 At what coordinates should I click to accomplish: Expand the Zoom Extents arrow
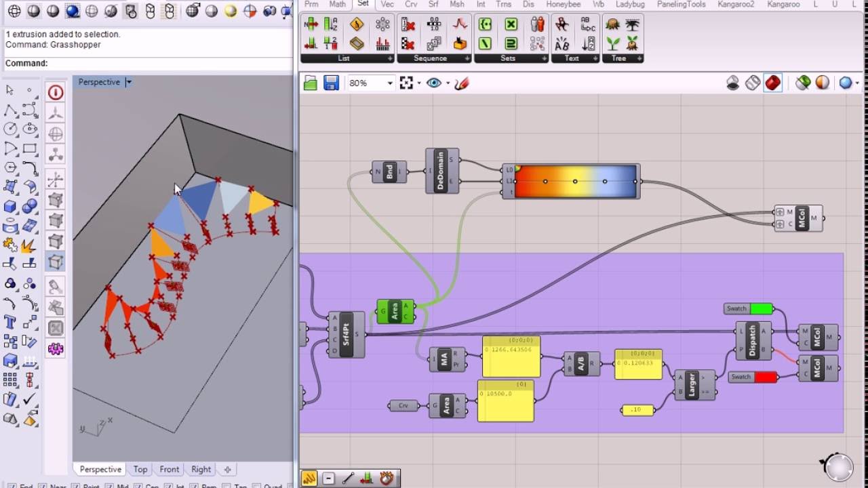419,83
